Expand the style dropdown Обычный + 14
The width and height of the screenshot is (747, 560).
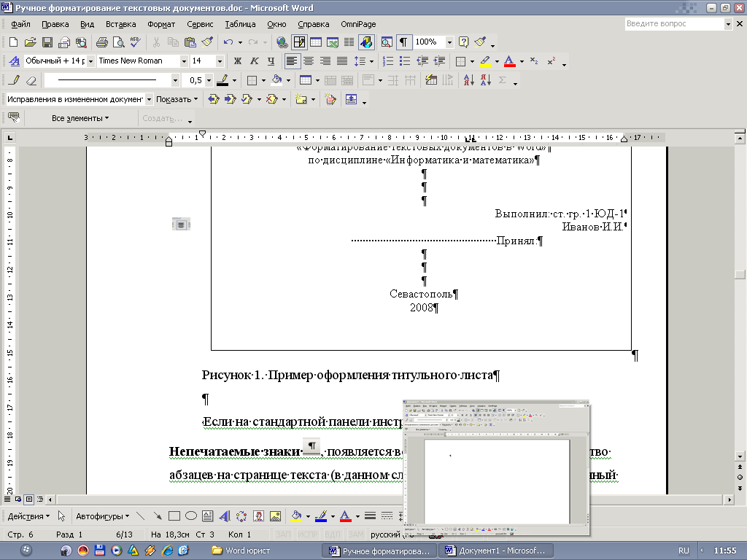90,61
